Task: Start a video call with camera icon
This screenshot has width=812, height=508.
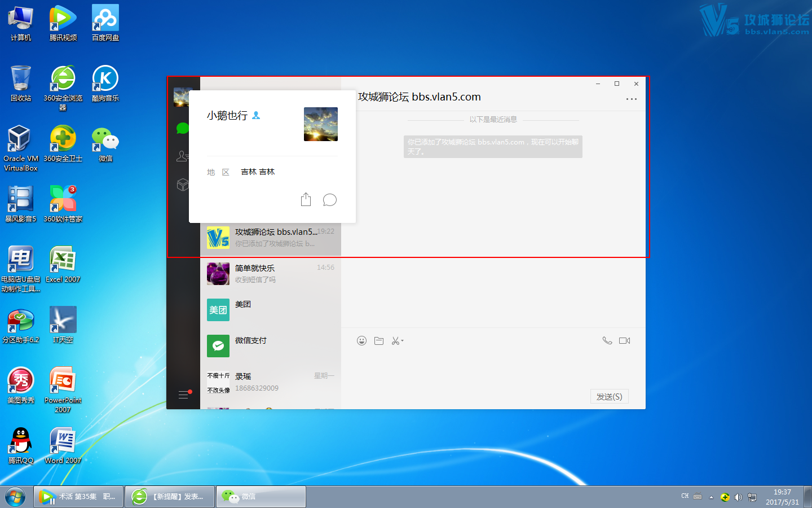Action: click(624, 340)
